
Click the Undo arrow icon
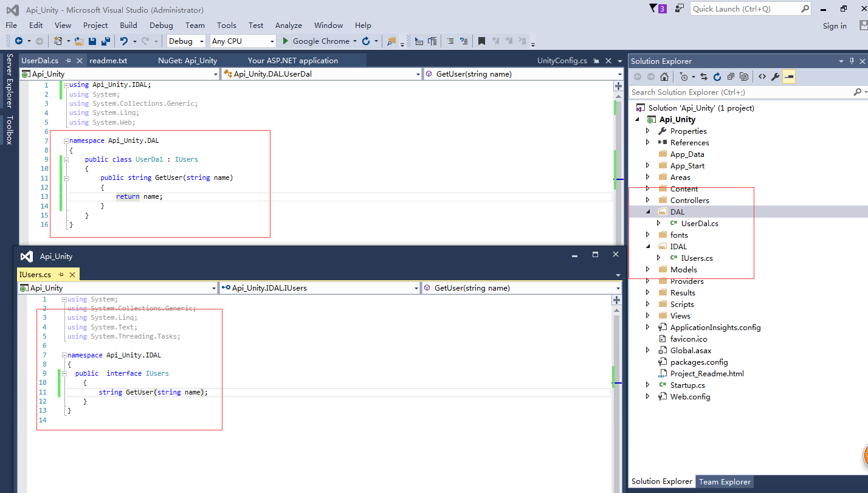(123, 41)
